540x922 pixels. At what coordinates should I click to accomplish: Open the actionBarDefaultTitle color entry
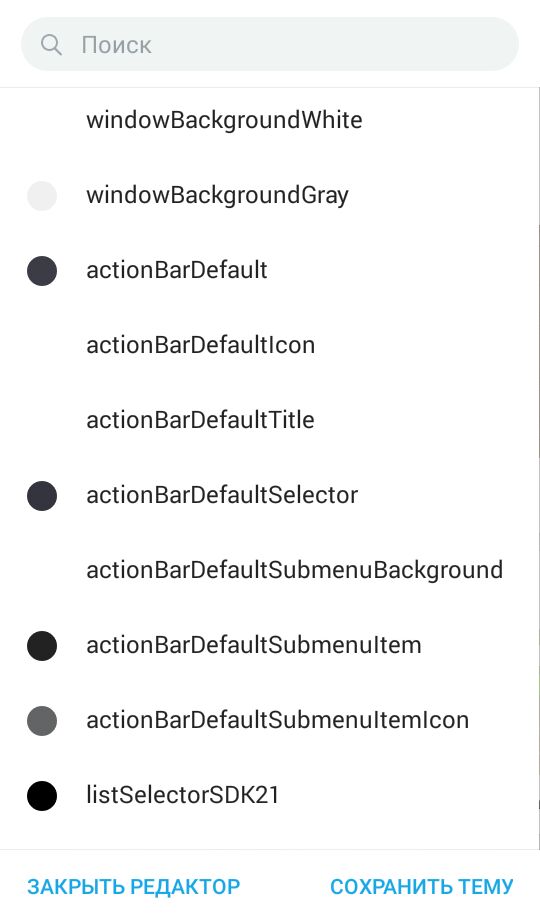click(269, 421)
